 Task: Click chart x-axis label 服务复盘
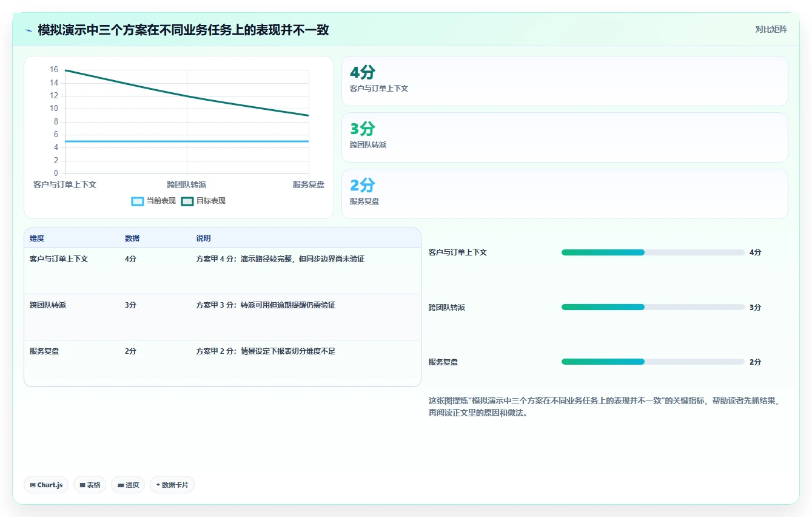point(309,184)
